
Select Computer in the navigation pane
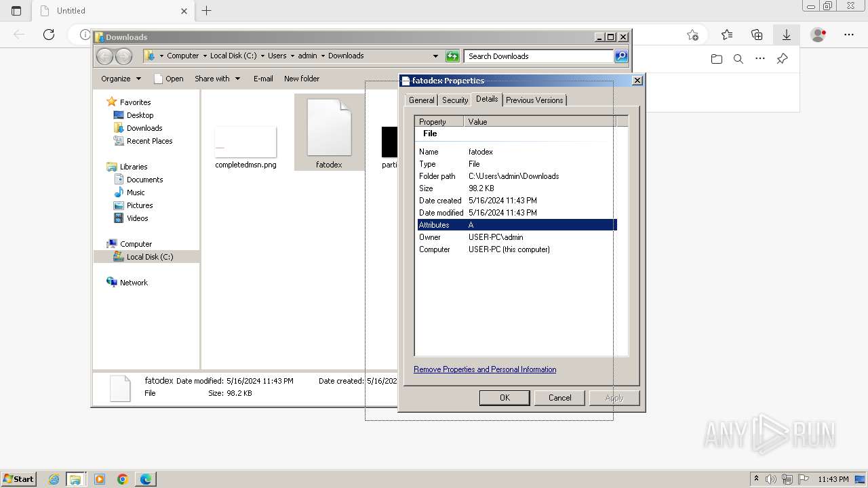click(136, 244)
